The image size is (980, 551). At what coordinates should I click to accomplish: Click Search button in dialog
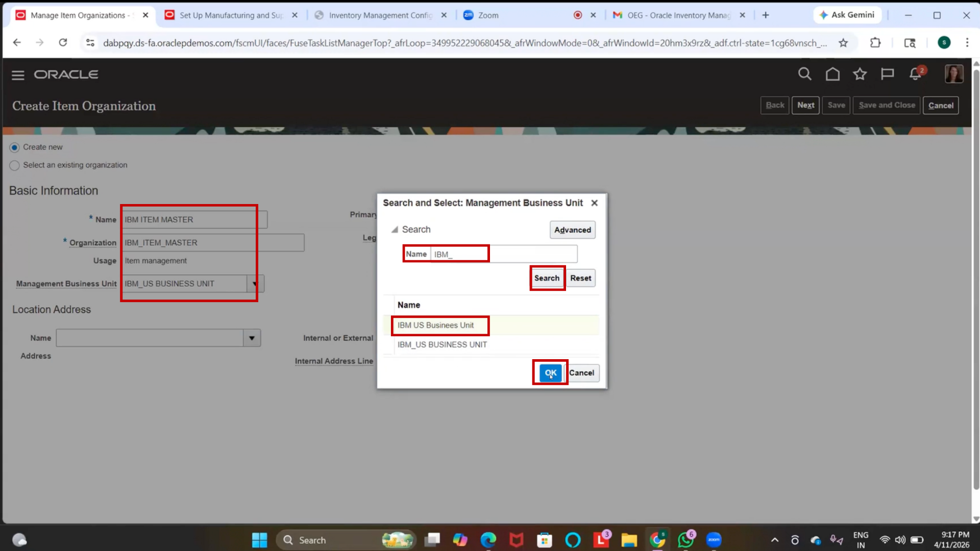point(547,278)
